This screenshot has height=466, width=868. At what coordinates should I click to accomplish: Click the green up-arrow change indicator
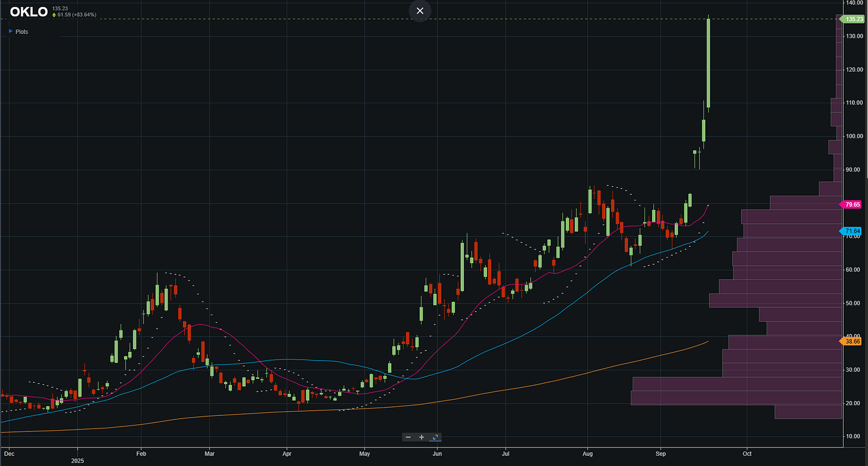point(54,14)
